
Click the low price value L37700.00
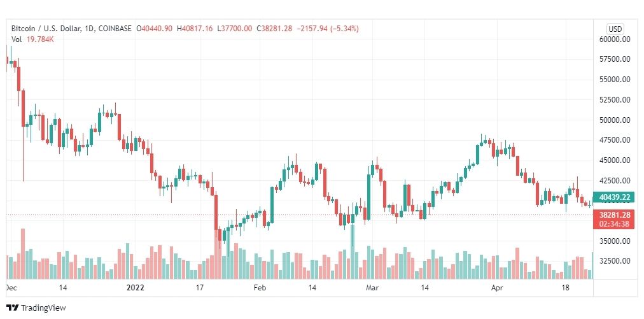234,29
